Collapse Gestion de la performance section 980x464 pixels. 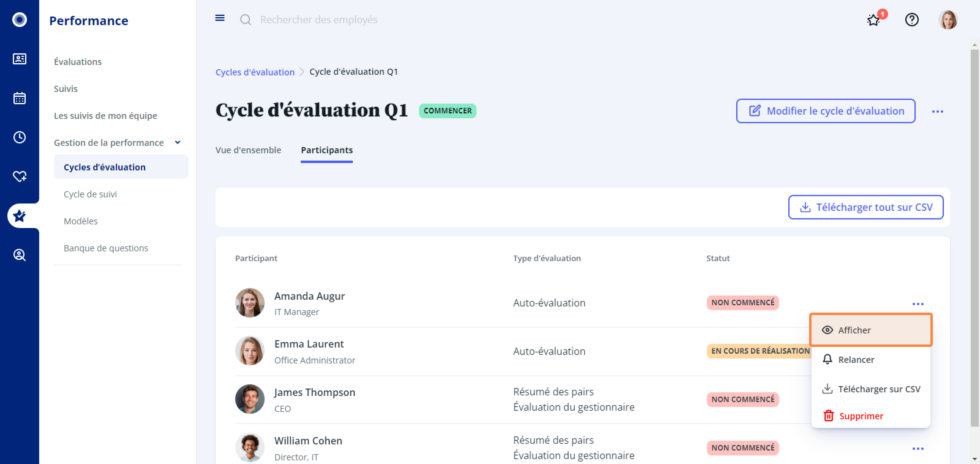tap(177, 143)
